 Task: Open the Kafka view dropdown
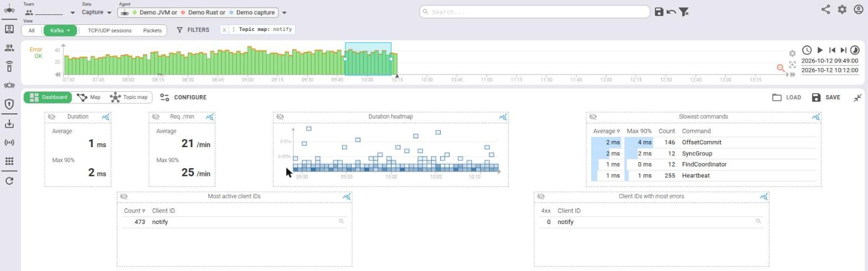pyautogui.click(x=60, y=30)
